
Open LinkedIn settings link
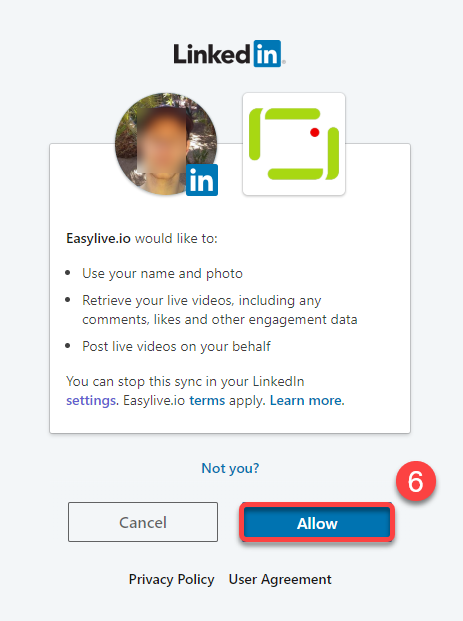91,400
